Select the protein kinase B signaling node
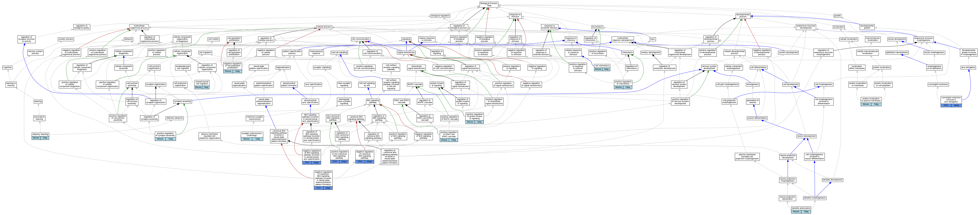The height and width of the screenshot is (215, 980). (x=436, y=85)
